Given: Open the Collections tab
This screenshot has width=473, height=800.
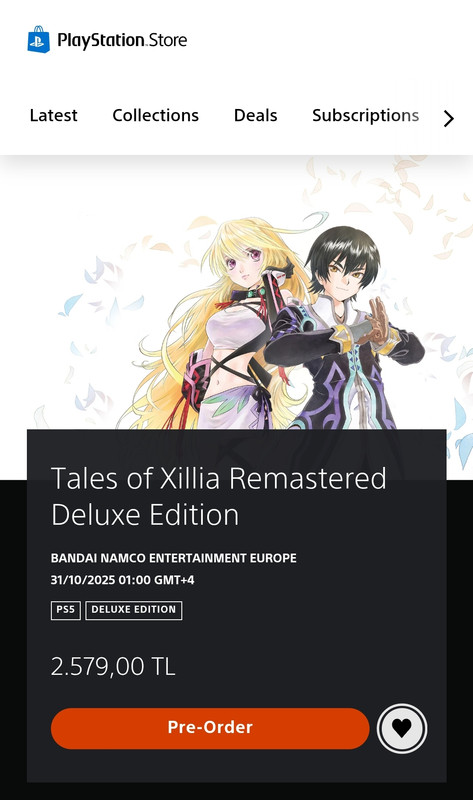Looking at the screenshot, I should click(156, 115).
